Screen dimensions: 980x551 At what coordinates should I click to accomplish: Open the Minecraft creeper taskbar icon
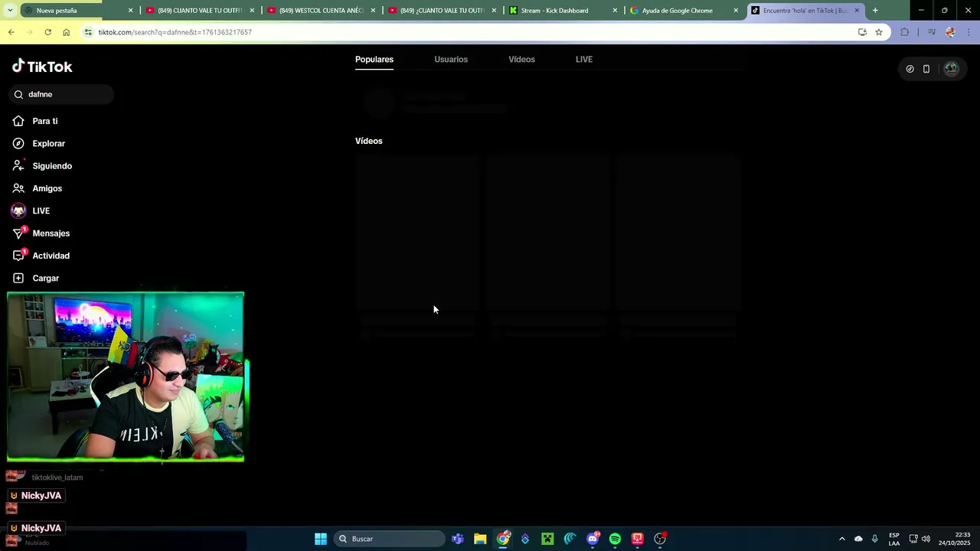547,539
